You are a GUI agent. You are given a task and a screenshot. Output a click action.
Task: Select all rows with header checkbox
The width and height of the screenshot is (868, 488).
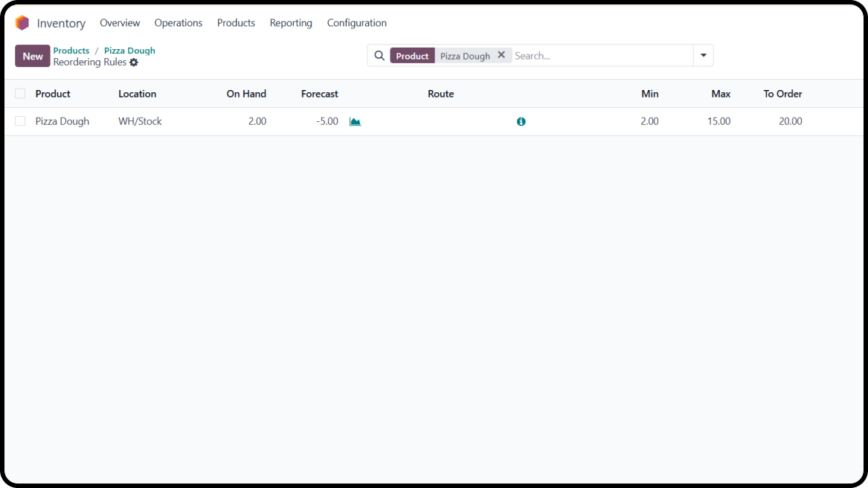tap(20, 94)
